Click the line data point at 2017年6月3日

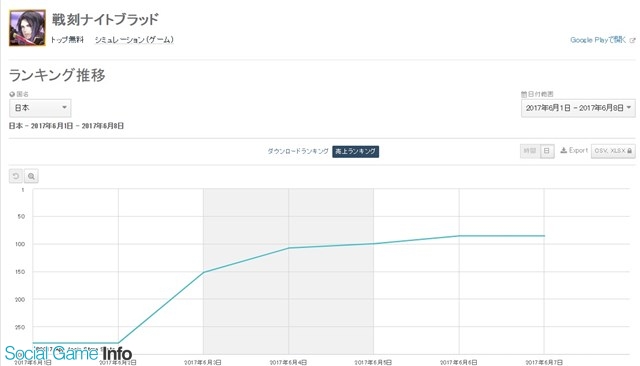click(203, 272)
